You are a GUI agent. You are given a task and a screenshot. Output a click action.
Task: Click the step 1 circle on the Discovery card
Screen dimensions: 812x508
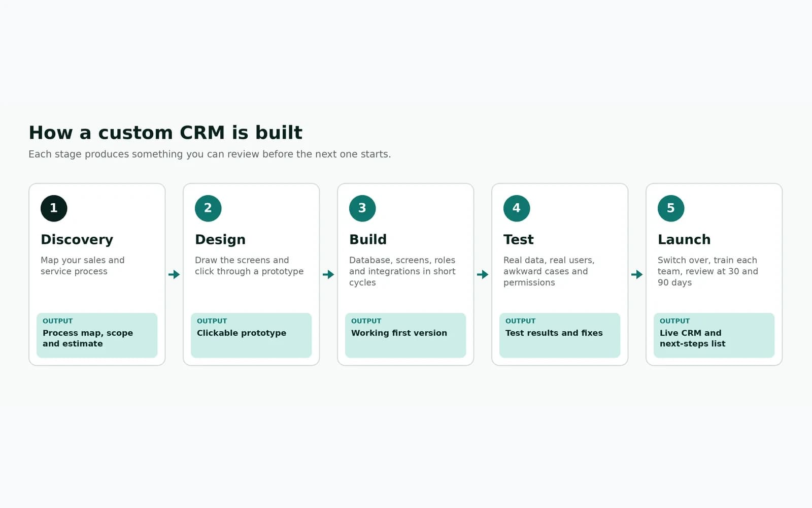coord(54,208)
